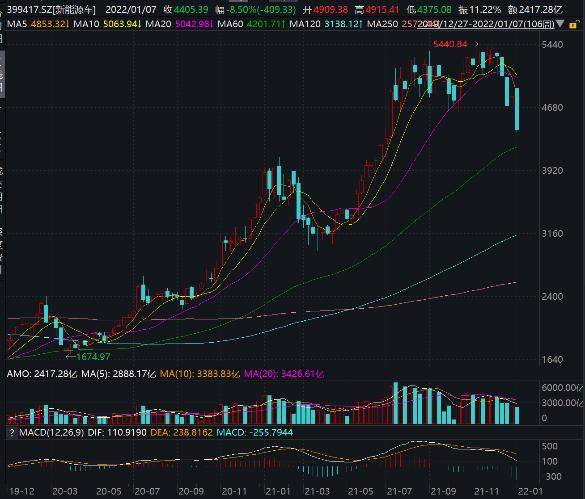Viewport: 585px width, 499px height.
Task: Click the 1674.97 low price marker arrow
Action: (71, 356)
